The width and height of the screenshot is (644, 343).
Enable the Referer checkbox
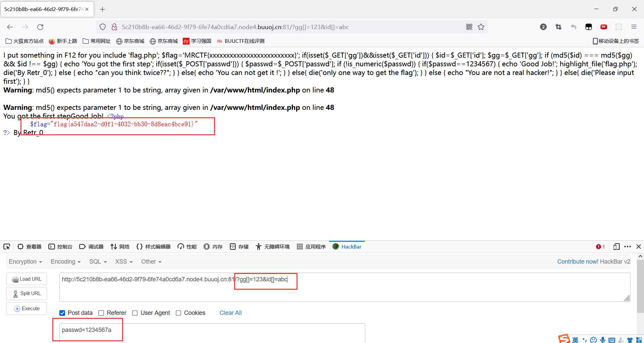pyautogui.click(x=101, y=313)
